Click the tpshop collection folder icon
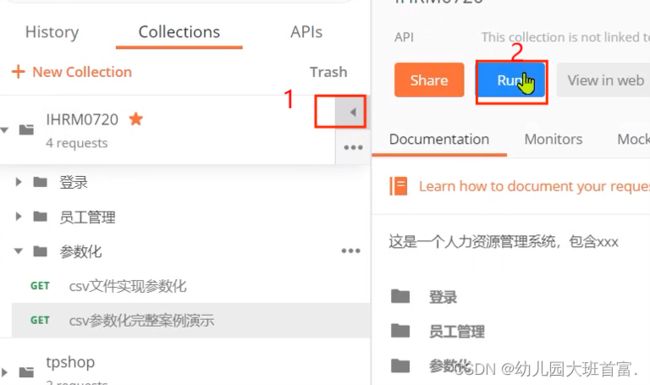The image size is (650, 385). (x=27, y=372)
